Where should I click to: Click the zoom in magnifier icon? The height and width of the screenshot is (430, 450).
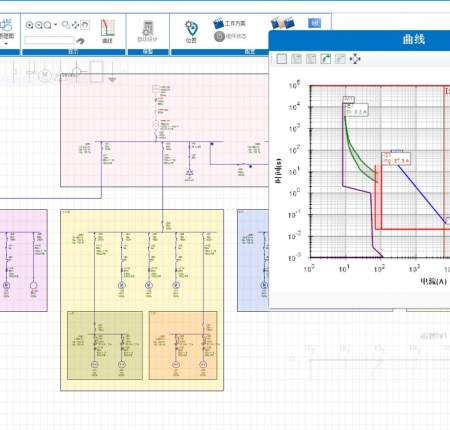pyautogui.click(x=29, y=25)
